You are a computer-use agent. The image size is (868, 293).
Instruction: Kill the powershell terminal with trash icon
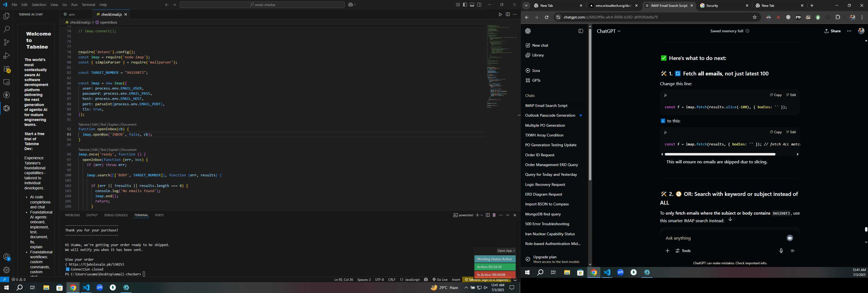click(x=494, y=215)
